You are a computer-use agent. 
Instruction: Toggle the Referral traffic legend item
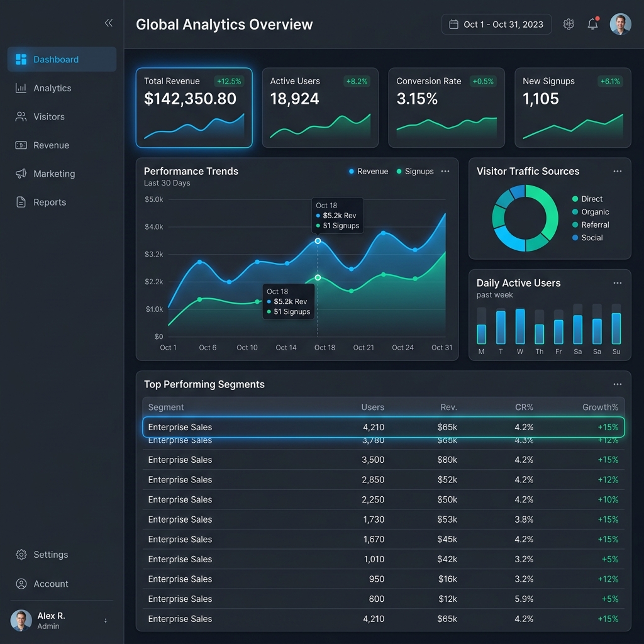pyautogui.click(x=591, y=225)
